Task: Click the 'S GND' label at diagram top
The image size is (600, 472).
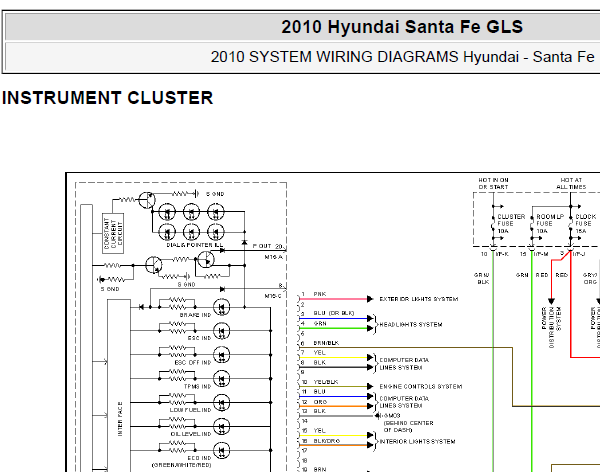Action: 215,194
